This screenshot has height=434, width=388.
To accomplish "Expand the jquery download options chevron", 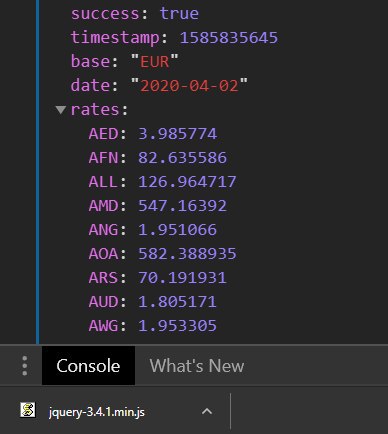I will pyautogui.click(x=207, y=411).
